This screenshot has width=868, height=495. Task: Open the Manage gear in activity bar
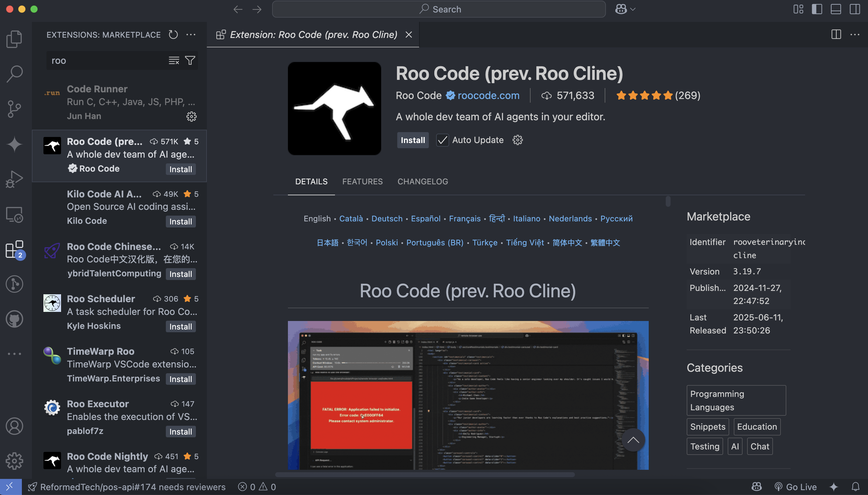14,461
